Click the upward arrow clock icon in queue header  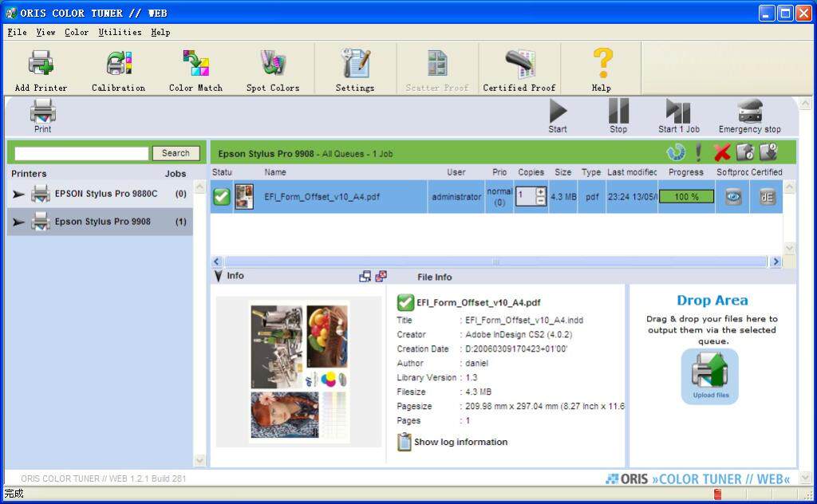click(745, 152)
